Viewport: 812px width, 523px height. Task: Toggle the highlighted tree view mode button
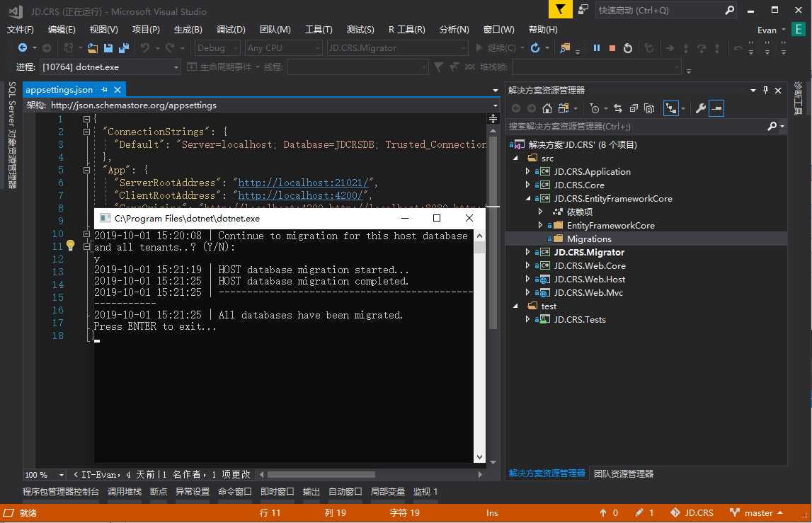(671, 108)
